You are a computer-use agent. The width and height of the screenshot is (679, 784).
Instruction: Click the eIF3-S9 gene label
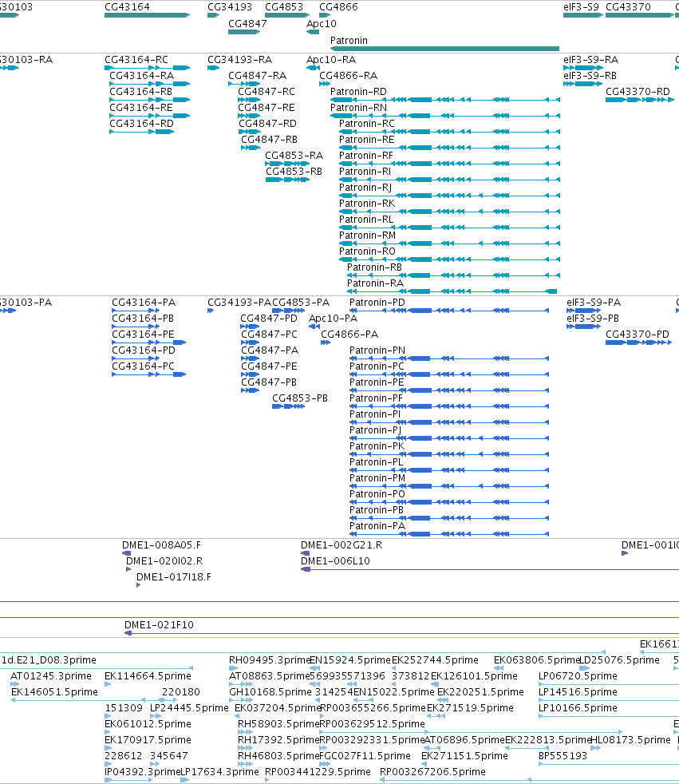pyautogui.click(x=581, y=7)
